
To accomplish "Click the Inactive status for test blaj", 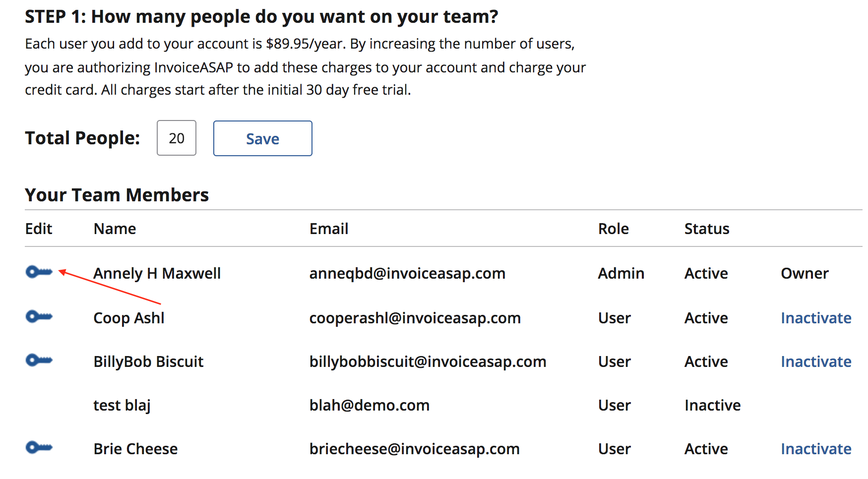I will point(712,405).
